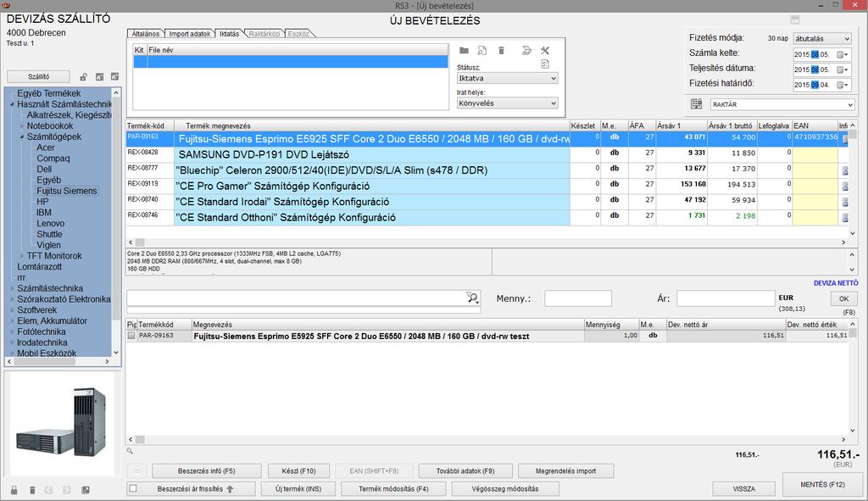The height and width of the screenshot is (501, 868).
Task: Click the MENTÉS (F12) save button
Action: coord(822,484)
